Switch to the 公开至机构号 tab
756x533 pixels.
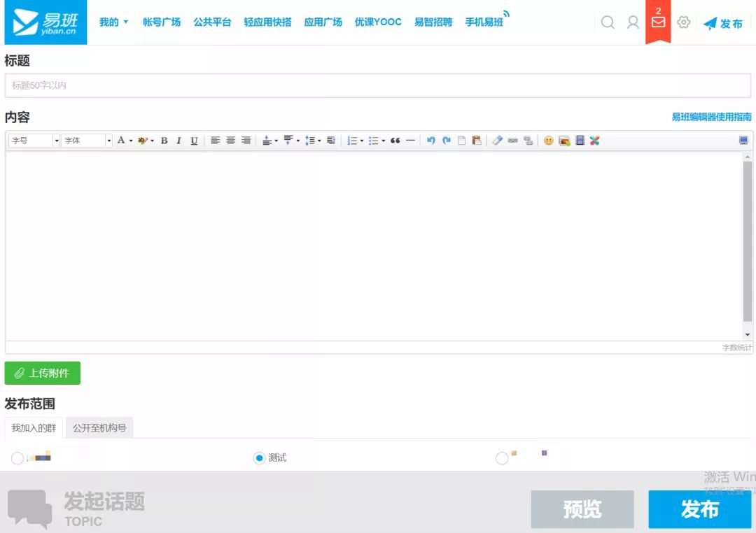click(99, 428)
